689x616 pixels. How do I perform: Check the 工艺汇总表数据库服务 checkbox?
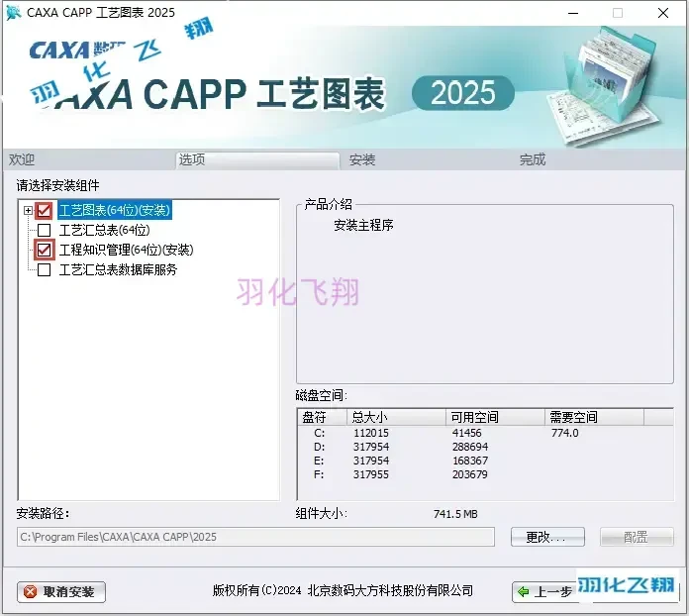[x=44, y=269]
